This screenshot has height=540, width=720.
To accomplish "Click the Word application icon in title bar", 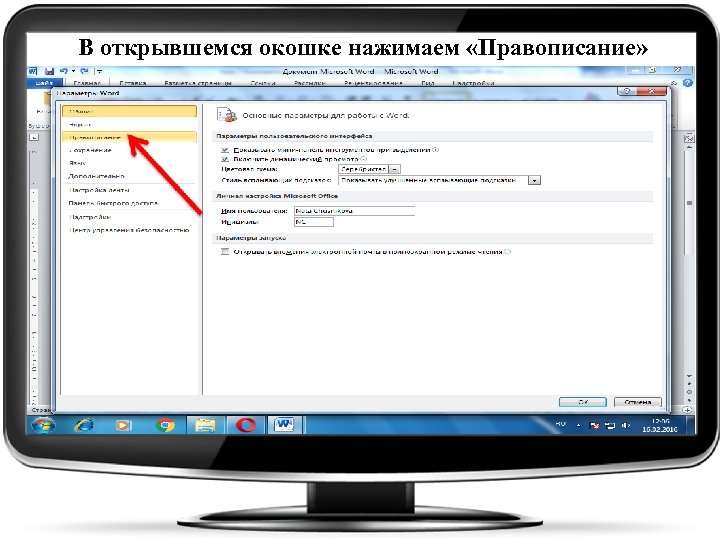I will 33,71.
